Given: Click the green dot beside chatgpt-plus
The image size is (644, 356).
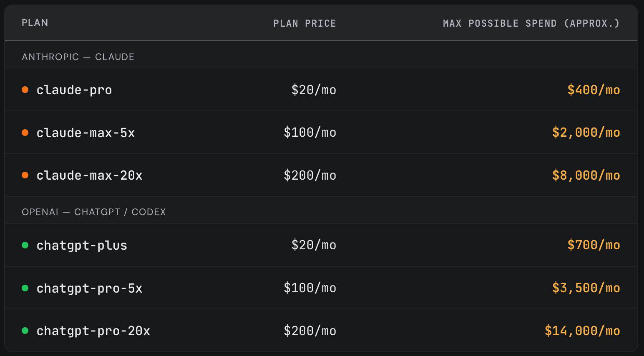Looking at the screenshot, I should [x=25, y=245].
